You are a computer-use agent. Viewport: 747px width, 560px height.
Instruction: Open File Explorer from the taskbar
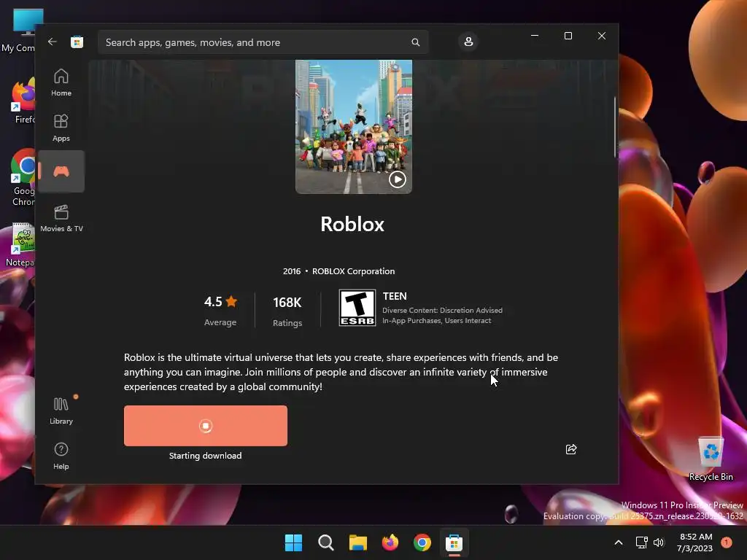click(x=357, y=542)
